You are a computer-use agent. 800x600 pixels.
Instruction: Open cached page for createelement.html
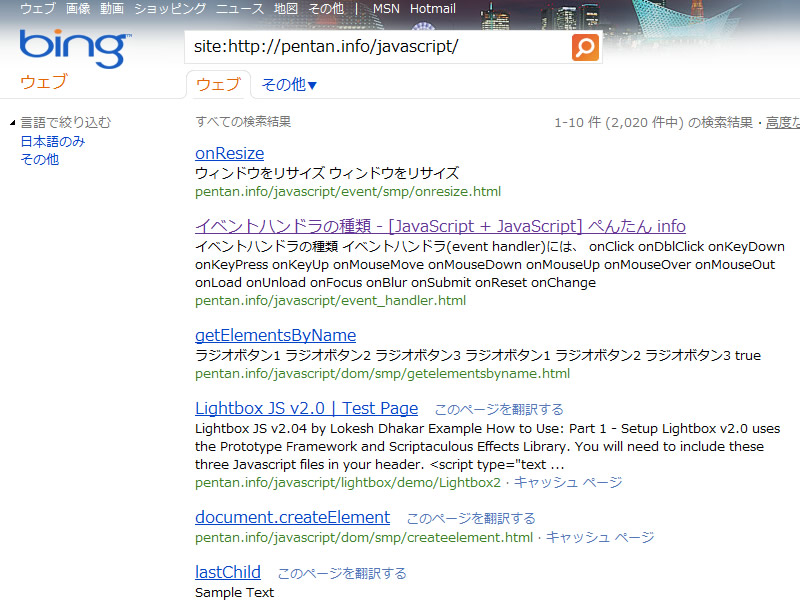(x=600, y=537)
